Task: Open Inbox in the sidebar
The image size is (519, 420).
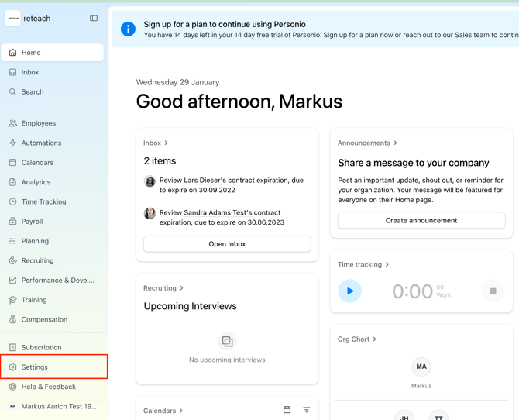Action: [53, 72]
